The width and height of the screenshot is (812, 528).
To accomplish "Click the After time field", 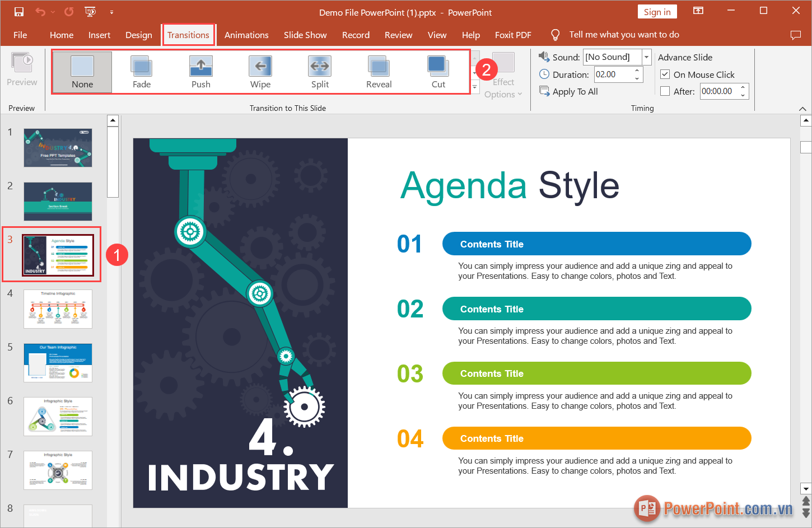I will point(720,91).
